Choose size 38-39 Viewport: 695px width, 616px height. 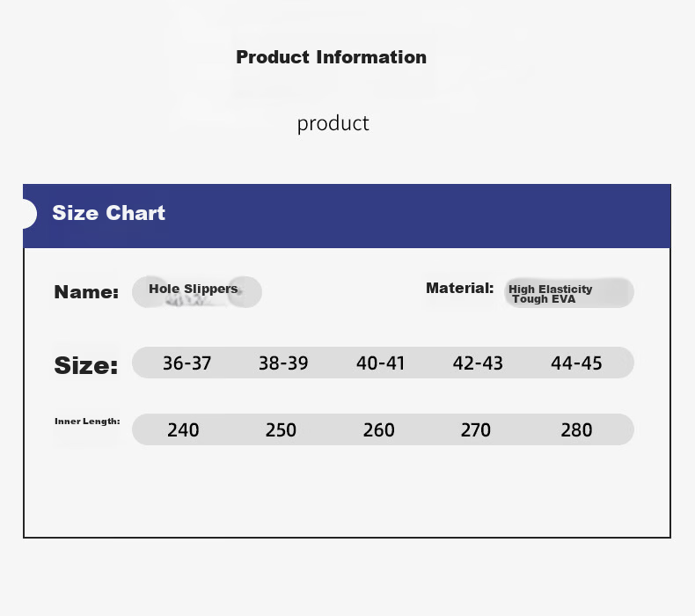(x=283, y=363)
